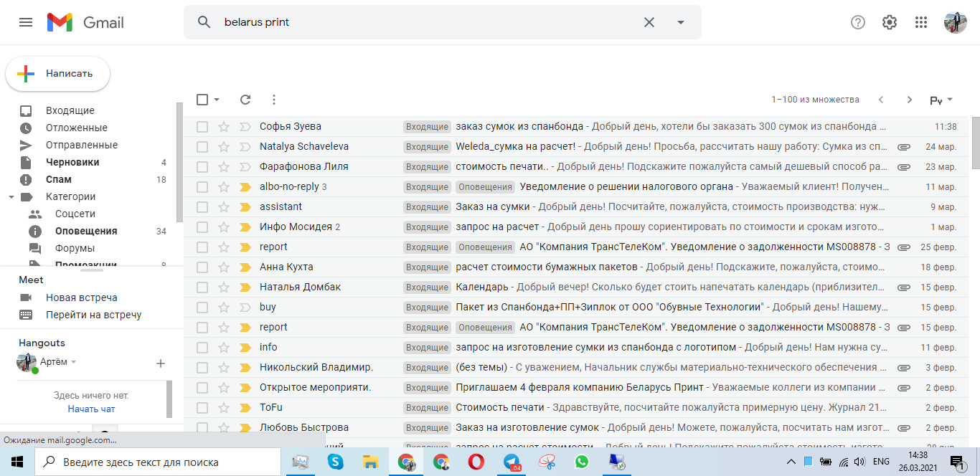Open the Google apps grid
The image size is (980, 476).
pos(921,22)
